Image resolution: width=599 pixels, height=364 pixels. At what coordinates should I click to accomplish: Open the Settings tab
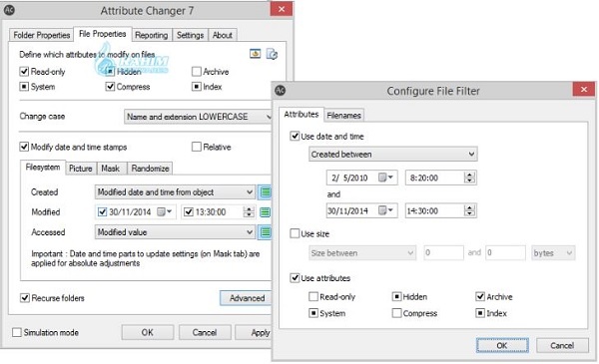tap(190, 35)
